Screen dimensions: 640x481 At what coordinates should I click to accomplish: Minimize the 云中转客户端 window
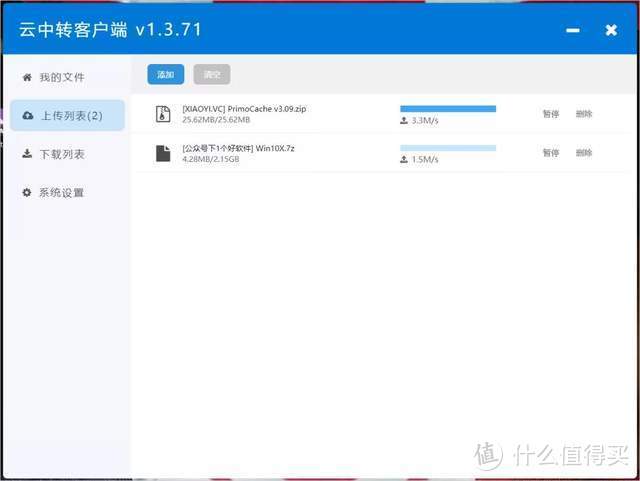tap(573, 30)
